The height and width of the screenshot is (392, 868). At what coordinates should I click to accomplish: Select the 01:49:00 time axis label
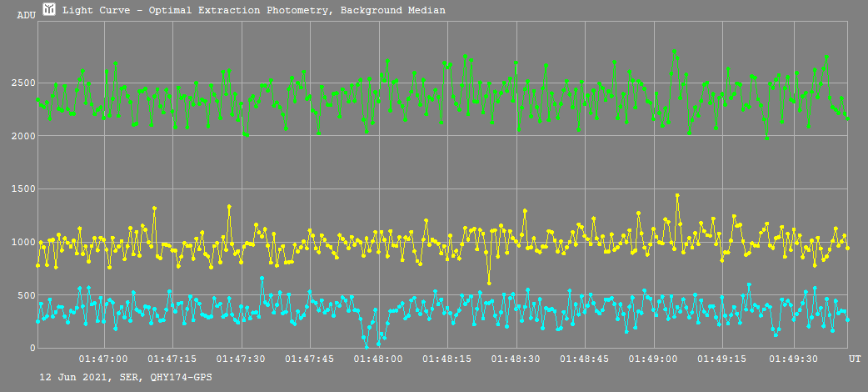tap(654, 359)
